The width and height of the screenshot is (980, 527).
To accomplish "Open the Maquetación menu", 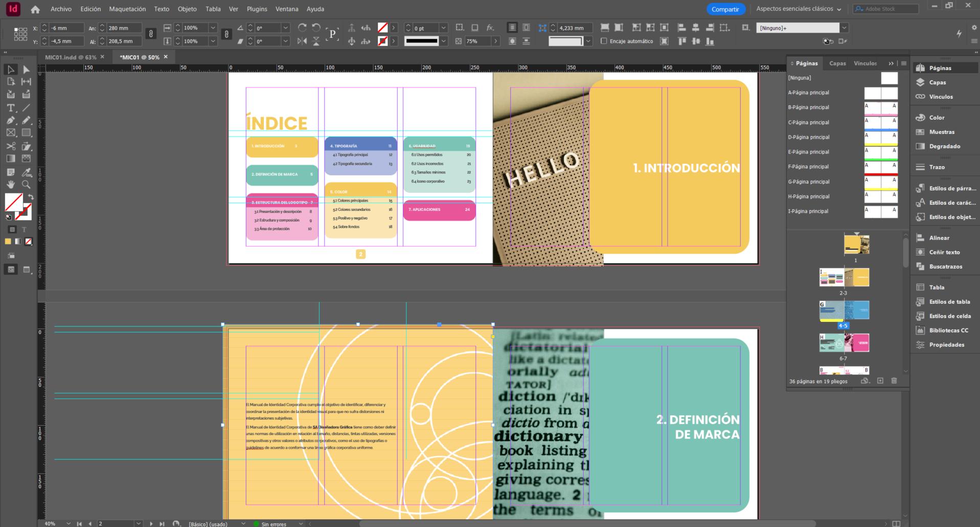I will coord(127,9).
